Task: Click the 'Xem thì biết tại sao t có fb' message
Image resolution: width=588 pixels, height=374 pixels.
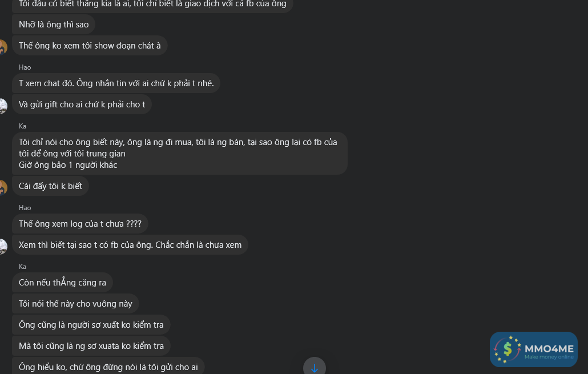Action: click(x=130, y=245)
